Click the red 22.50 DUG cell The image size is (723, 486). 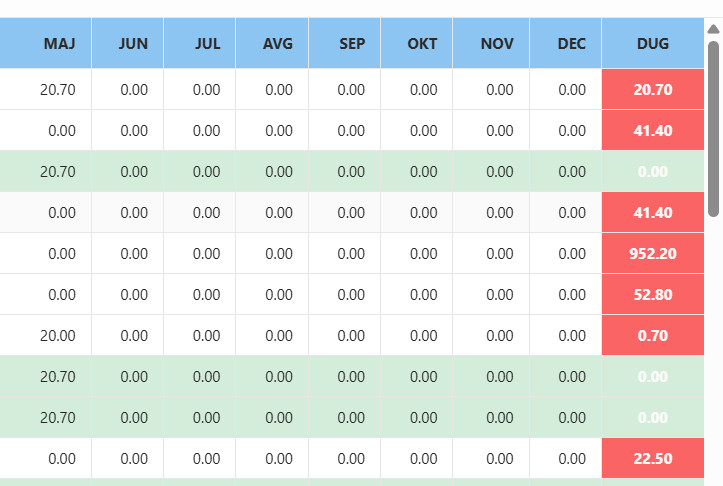click(x=653, y=458)
